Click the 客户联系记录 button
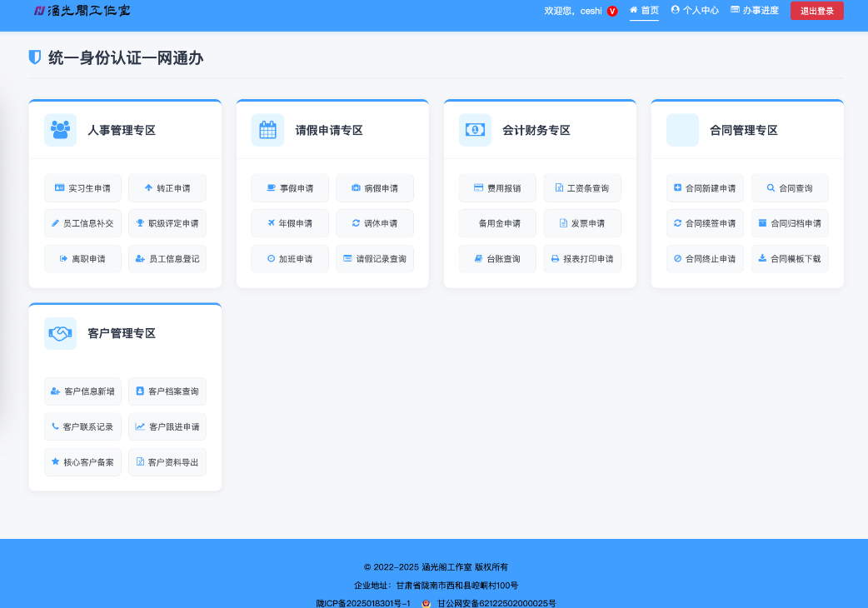868x608 pixels. 82,426
